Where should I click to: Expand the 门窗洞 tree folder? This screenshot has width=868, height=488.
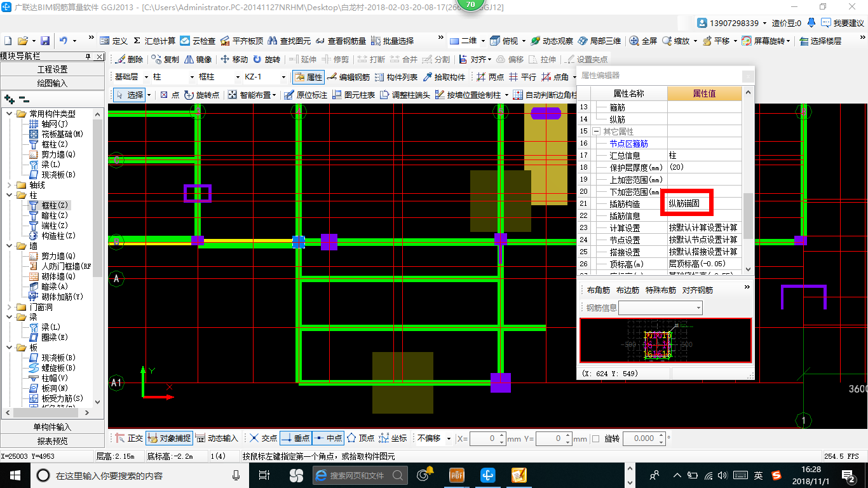[10, 307]
